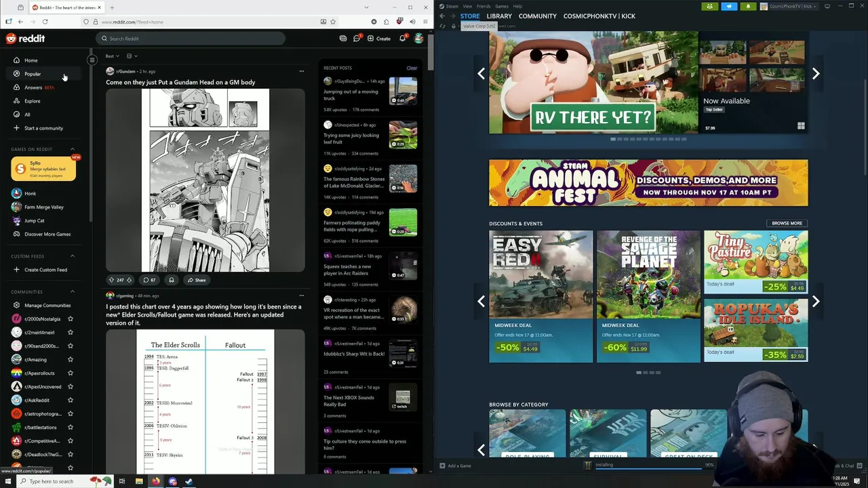This screenshot has height=488, width=868.
Task: Open Reddit notifications bell
Action: pos(402,39)
